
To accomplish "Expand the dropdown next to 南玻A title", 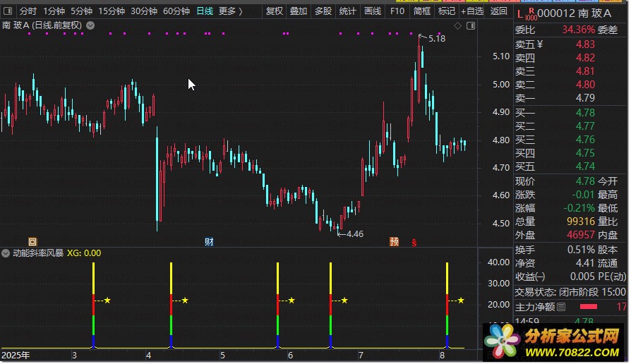I will tap(90, 25).
